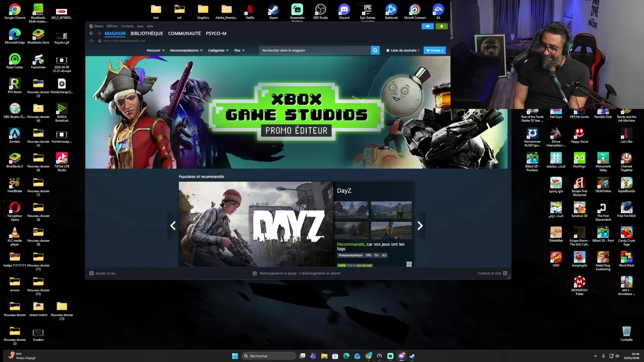Open the Free Fire MAX shortcut
Image resolution: width=644 pixels, height=362 pixels.
(626, 210)
